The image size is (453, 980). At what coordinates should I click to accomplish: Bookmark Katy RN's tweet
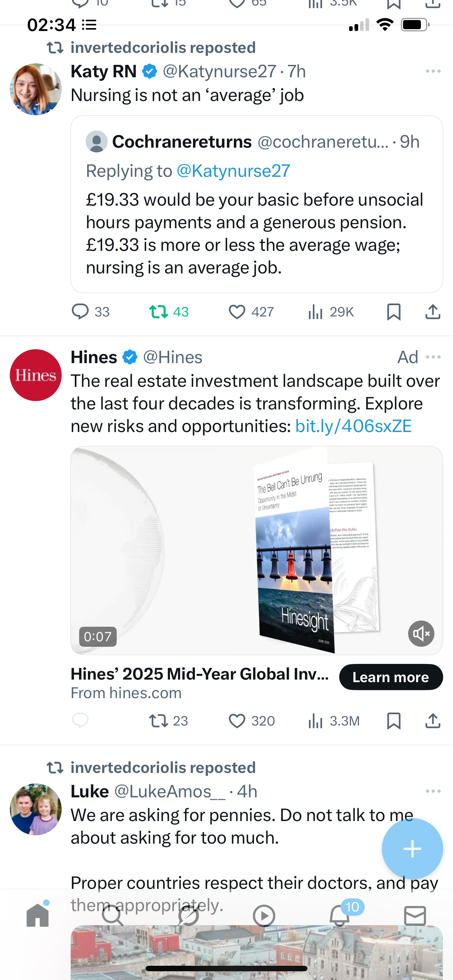(x=394, y=312)
